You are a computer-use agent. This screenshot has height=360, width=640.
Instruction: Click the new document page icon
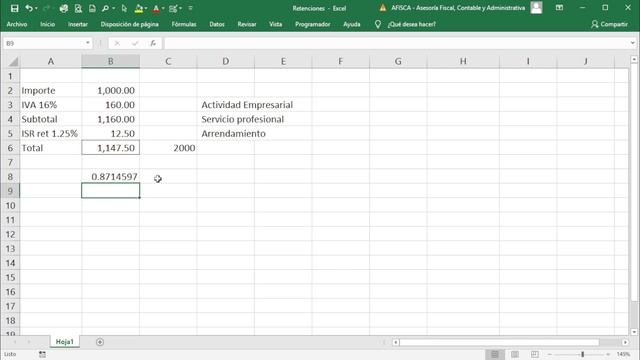[92, 8]
